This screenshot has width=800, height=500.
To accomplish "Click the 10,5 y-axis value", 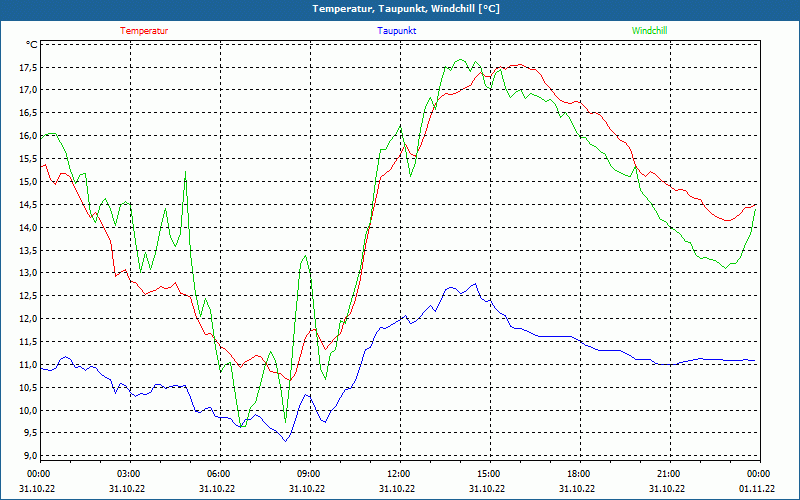I will point(28,388).
